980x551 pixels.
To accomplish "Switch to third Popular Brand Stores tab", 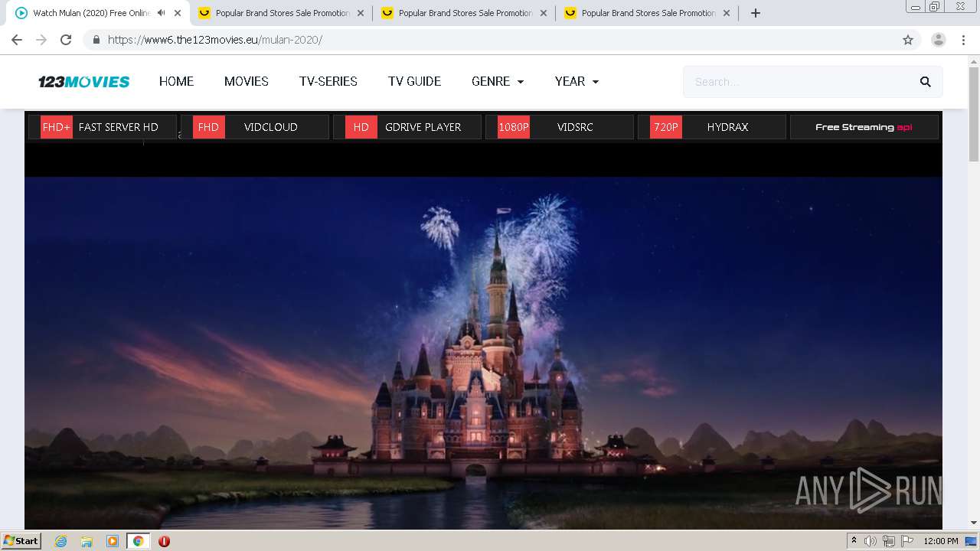I will pyautogui.click(x=648, y=13).
